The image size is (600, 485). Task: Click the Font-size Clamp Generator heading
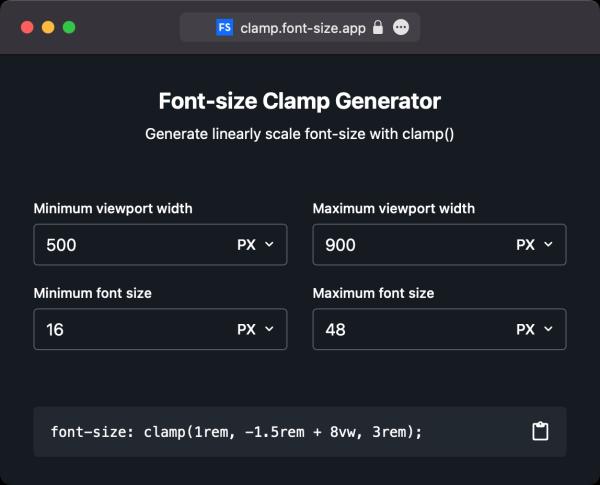[300, 101]
